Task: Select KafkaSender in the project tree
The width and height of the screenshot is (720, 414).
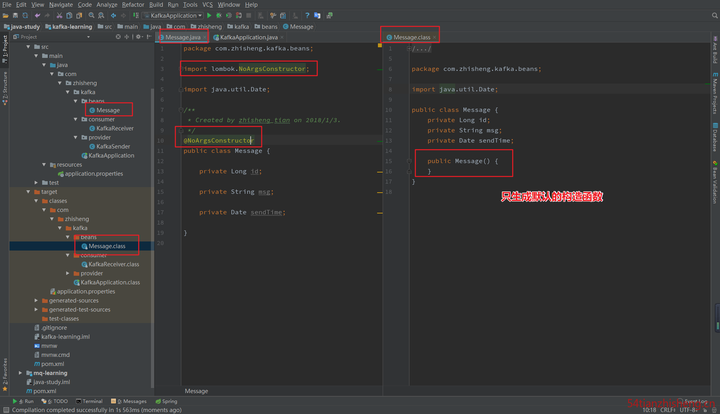Action: pyautogui.click(x=110, y=146)
